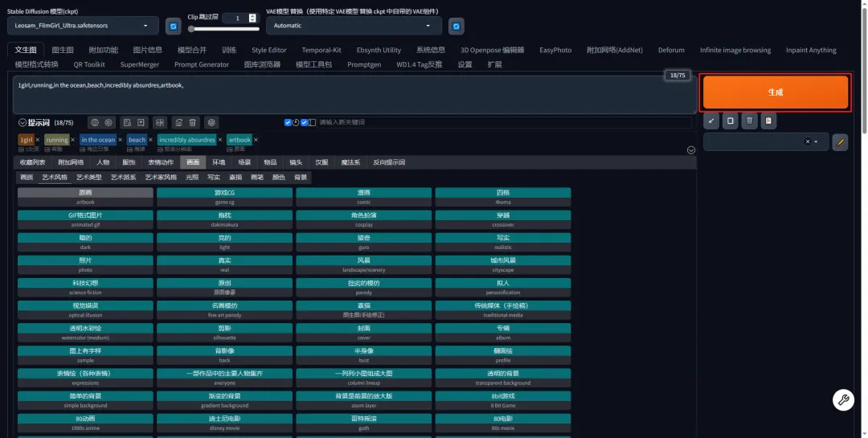Toggle the first checkbox beside keyword input

(288, 122)
